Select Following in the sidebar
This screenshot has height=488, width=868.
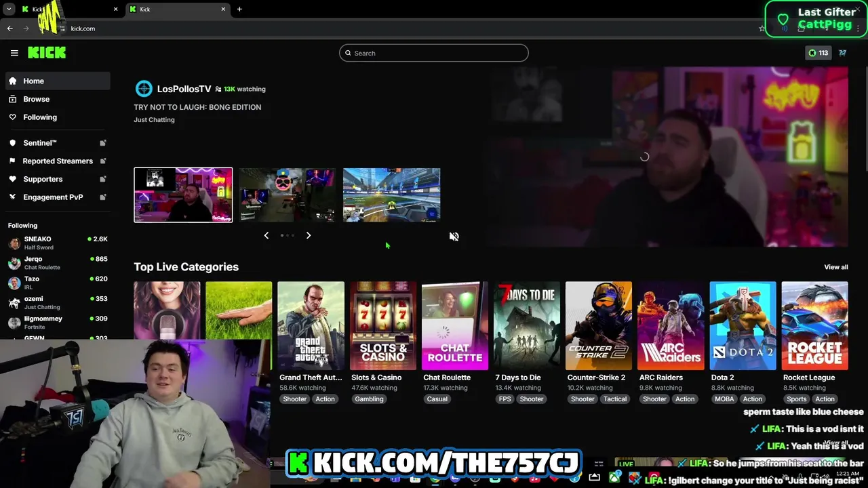tap(58, 117)
